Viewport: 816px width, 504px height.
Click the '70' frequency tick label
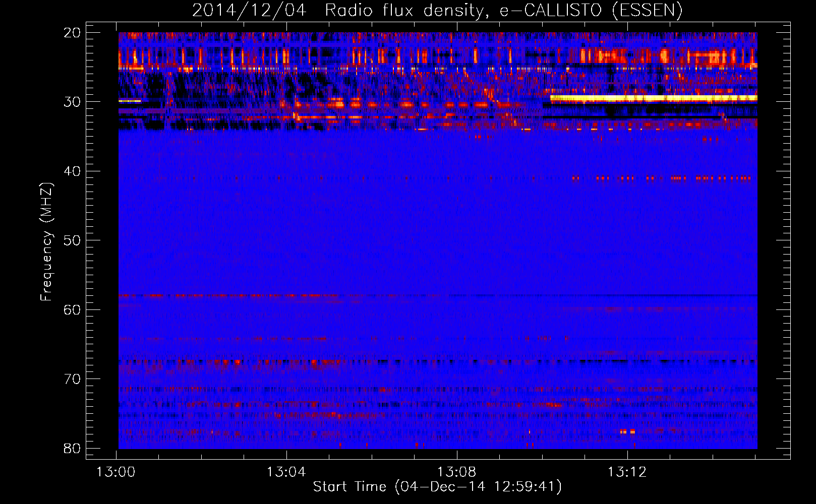(73, 379)
